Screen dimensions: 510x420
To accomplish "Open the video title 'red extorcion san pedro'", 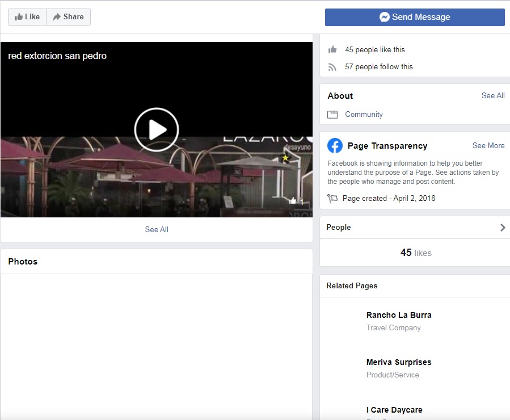I will pyautogui.click(x=57, y=56).
